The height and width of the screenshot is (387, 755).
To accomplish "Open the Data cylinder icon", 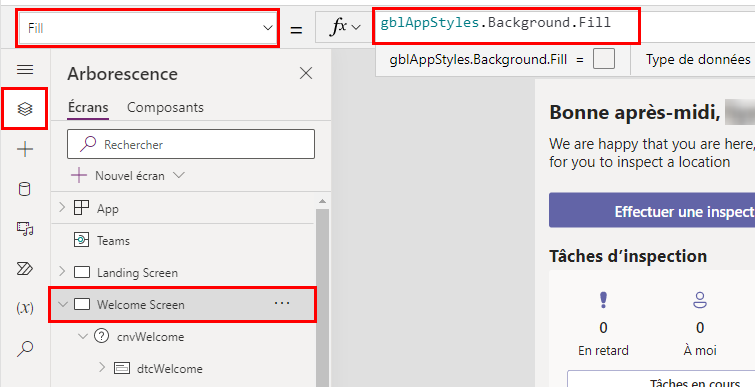I will coord(25,189).
